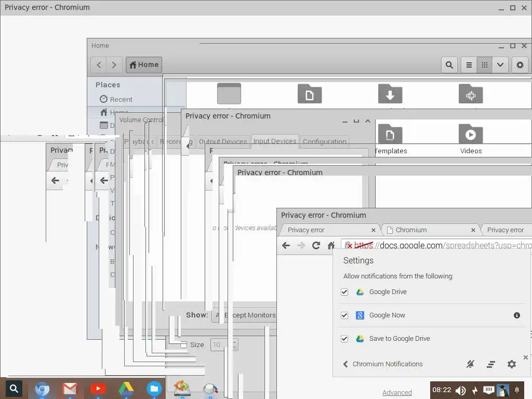Go back using Chromium Notifications chevron
This screenshot has width=532, height=399.
tap(345, 364)
